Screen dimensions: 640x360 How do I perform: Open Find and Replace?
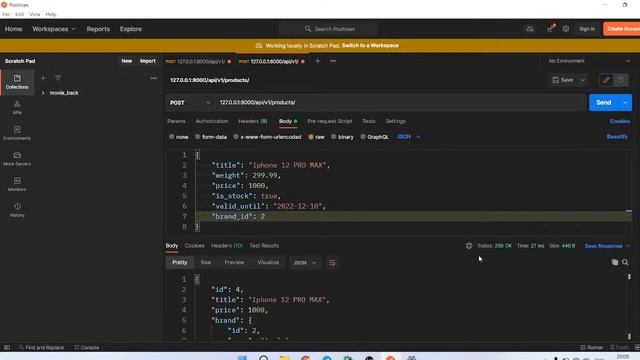41,347
